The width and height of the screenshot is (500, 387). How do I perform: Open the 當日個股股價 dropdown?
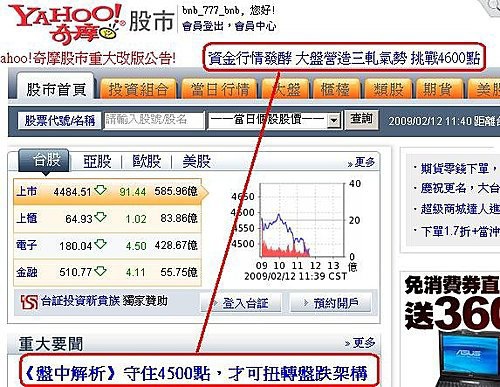[274, 120]
